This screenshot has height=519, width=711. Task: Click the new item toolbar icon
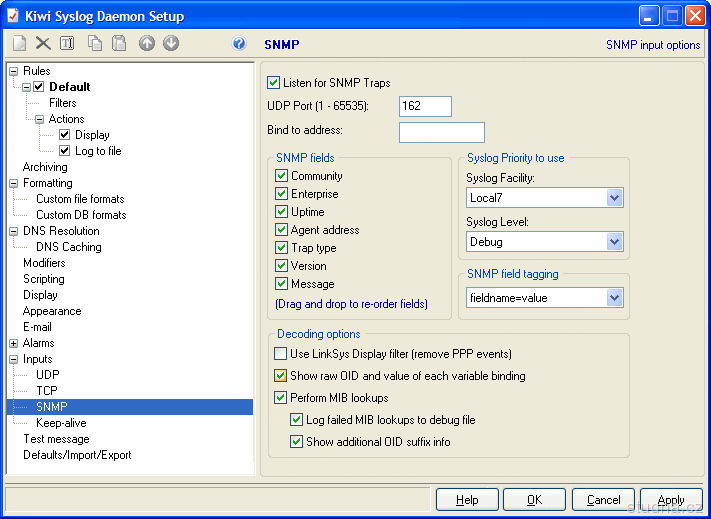(x=19, y=44)
